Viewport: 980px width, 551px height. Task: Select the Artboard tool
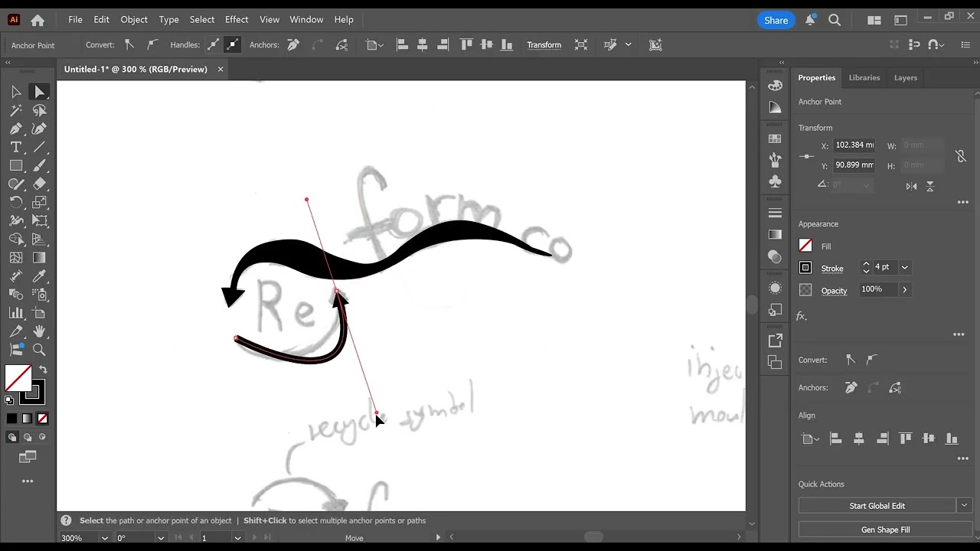click(x=39, y=313)
